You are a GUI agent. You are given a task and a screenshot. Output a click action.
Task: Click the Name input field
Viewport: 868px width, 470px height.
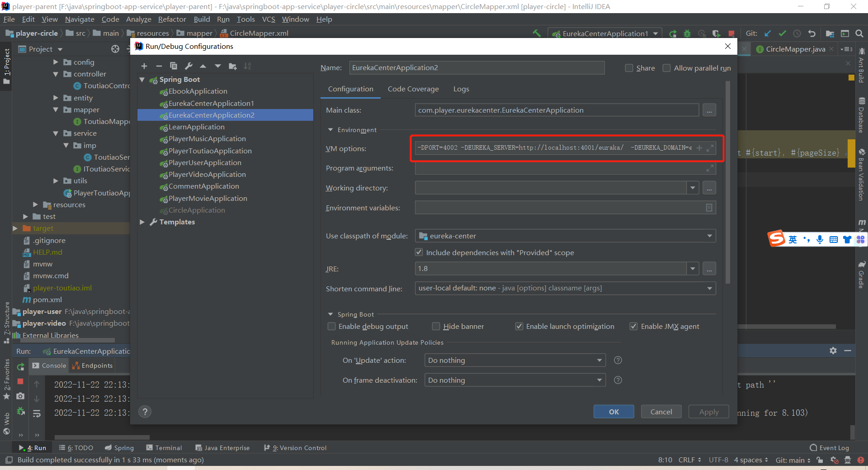(x=476, y=68)
